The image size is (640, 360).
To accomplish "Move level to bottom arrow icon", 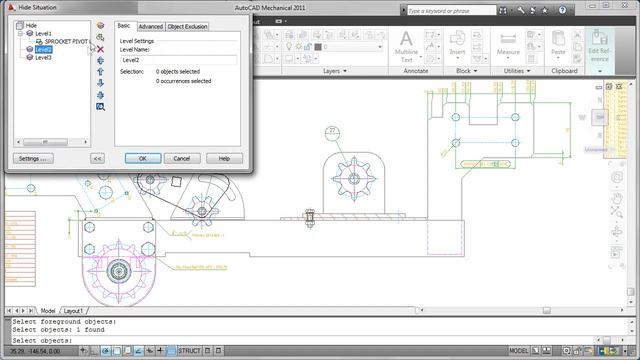I will (100, 95).
